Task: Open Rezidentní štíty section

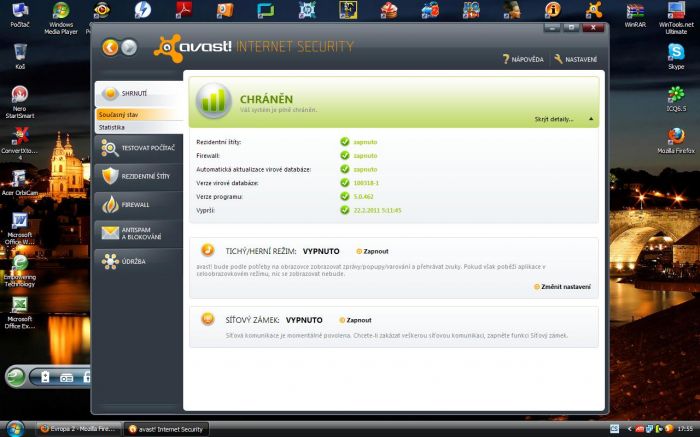Action: coord(139,176)
